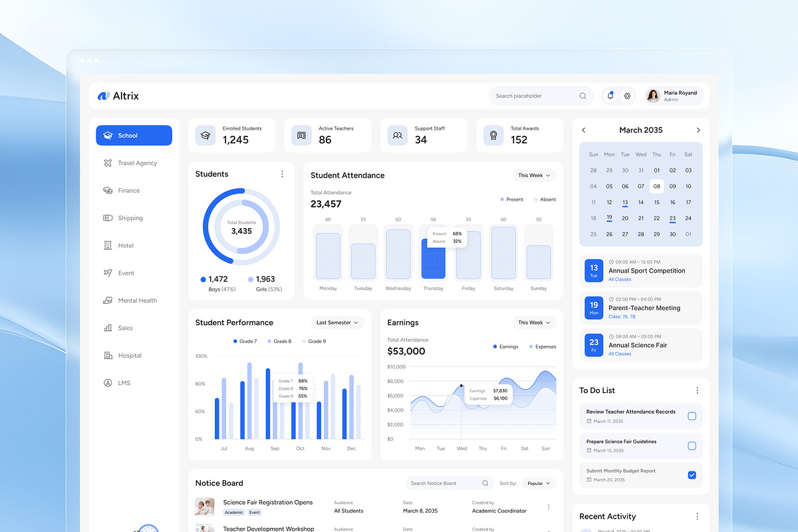Open the Earnings This Week dropdown
The width and height of the screenshot is (798, 532).
point(534,323)
